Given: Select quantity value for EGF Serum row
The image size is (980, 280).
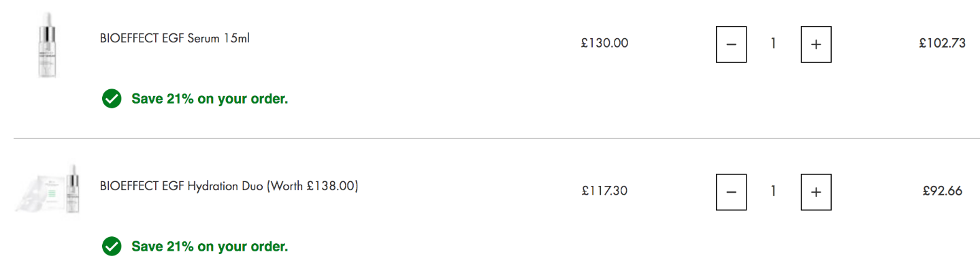Looking at the screenshot, I should (x=773, y=44).
